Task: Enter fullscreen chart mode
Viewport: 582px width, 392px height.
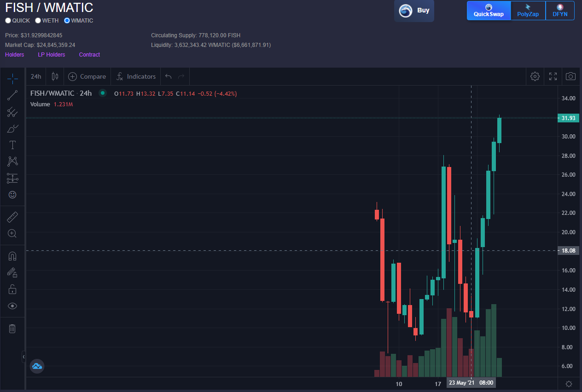Action: pyautogui.click(x=553, y=76)
